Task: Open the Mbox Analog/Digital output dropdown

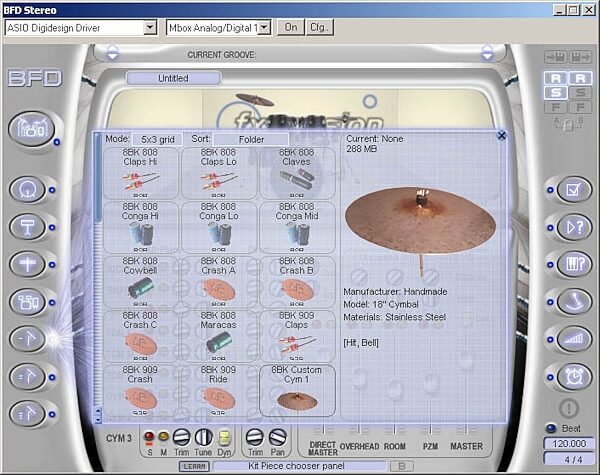Action: click(x=264, y=28)
